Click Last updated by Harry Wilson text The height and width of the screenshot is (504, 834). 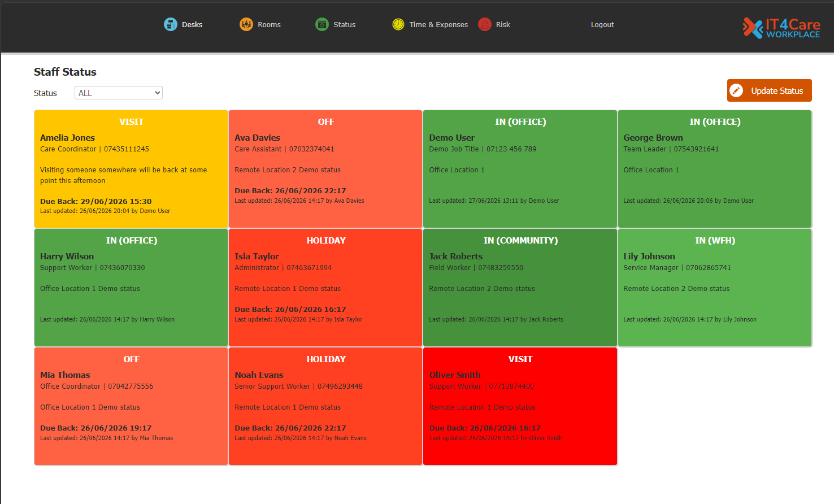pyautogui.click(x=107, y=319)
